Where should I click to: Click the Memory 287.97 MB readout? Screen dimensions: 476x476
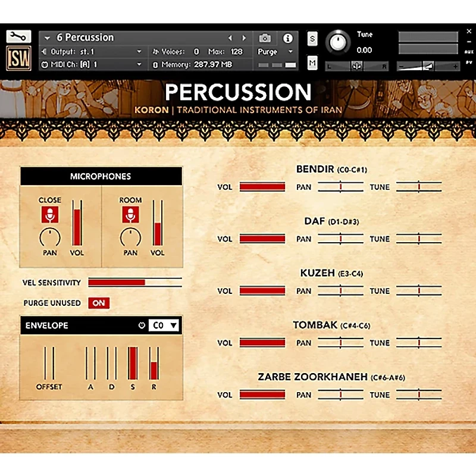coord(213,65)
